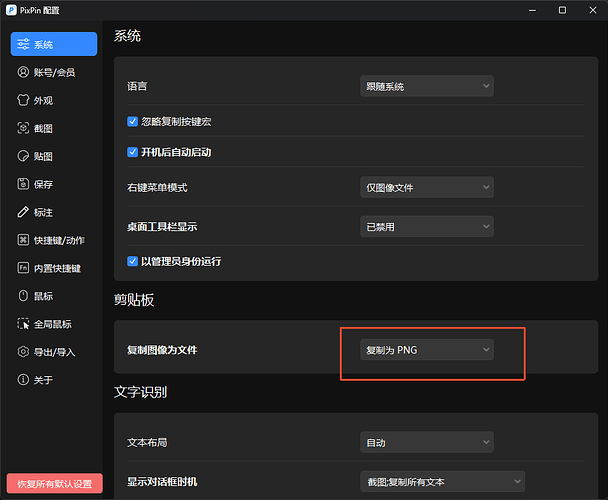Click the PixPin logo in title bar
608x500 pixels.
pos(11,10)
